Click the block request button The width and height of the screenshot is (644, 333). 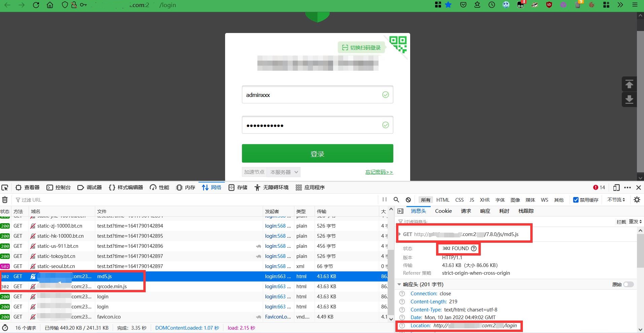click(621, 222)
